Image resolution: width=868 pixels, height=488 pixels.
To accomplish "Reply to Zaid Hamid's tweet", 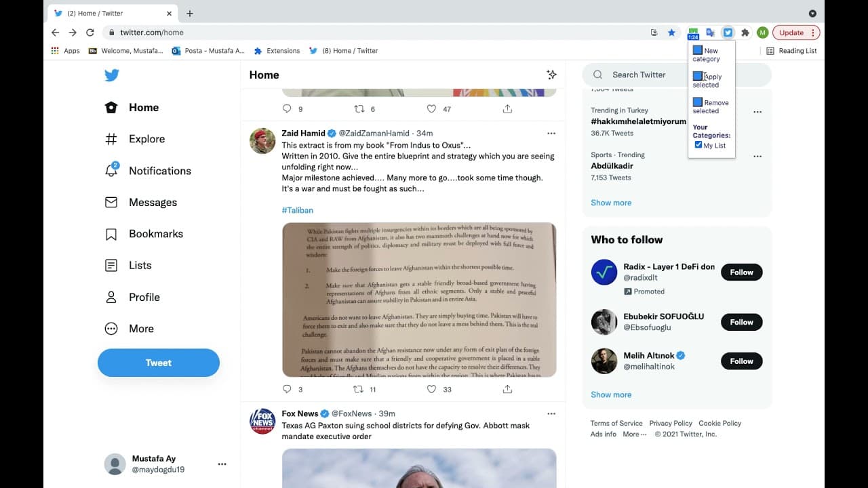I will 287,389.
